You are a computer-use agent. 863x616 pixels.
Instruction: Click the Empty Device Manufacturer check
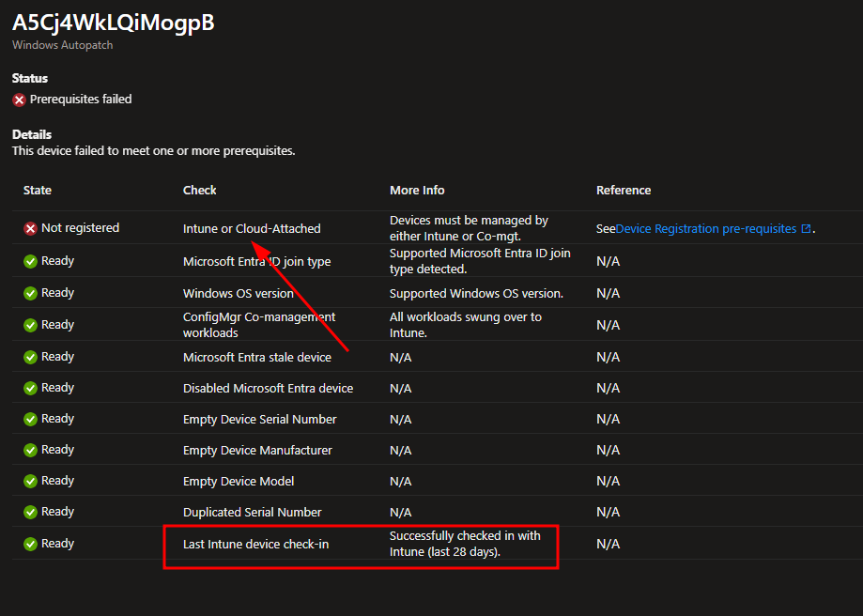coord(257,451)
